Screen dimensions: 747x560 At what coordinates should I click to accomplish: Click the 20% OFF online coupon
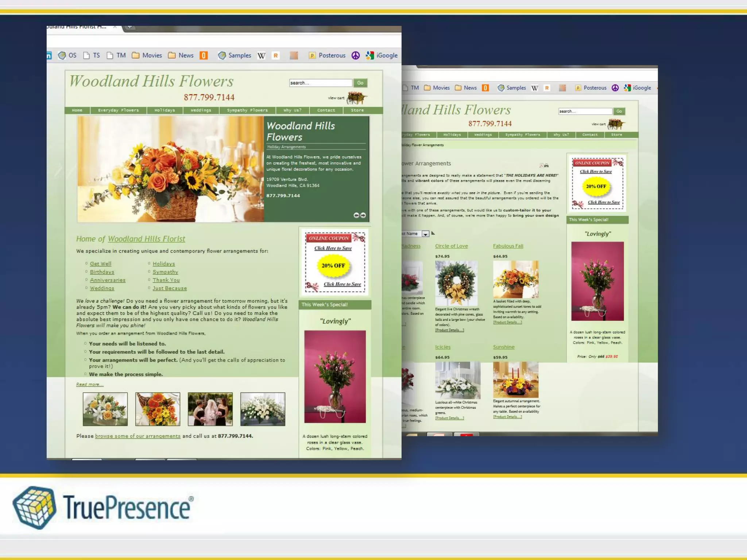tap(333, 265)
